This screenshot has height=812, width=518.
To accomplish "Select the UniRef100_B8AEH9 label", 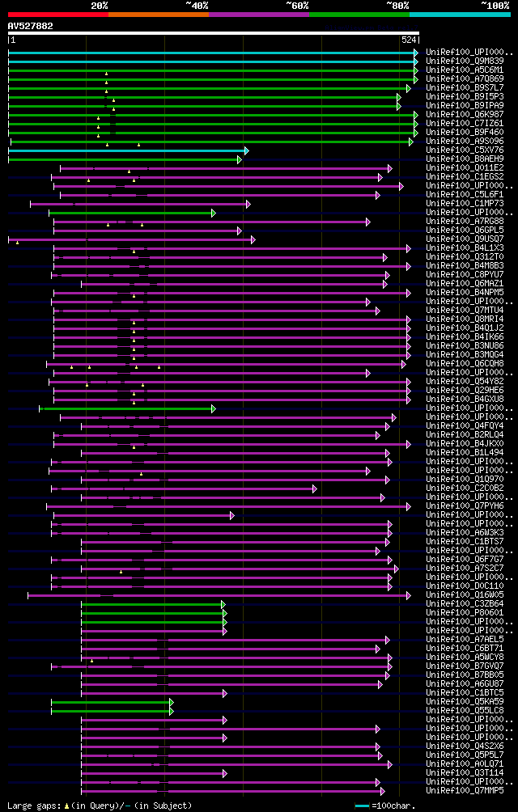I will click(464, 159).
